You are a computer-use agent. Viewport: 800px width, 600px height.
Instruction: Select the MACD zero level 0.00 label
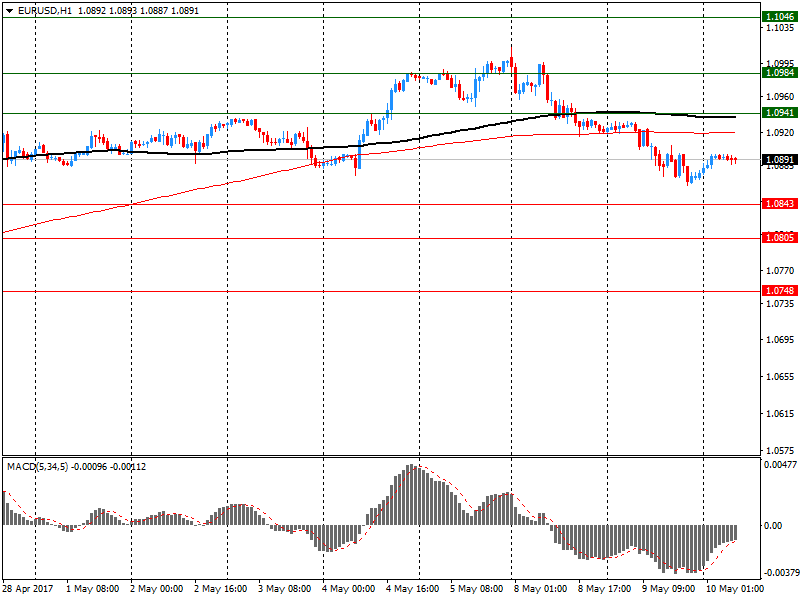click(773, 526)
